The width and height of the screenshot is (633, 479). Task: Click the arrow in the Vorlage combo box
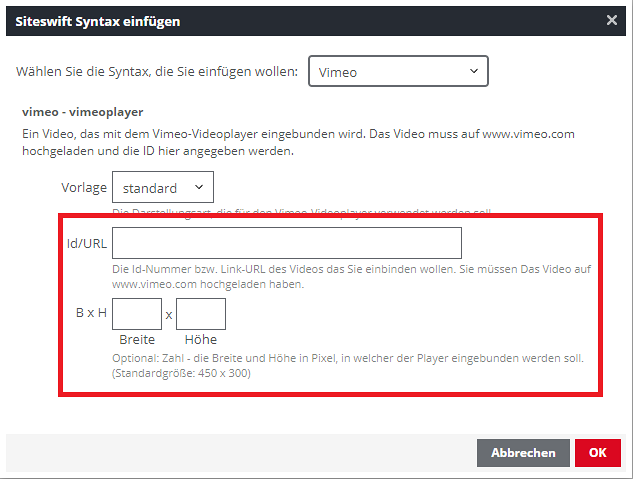tap(198, 187)
